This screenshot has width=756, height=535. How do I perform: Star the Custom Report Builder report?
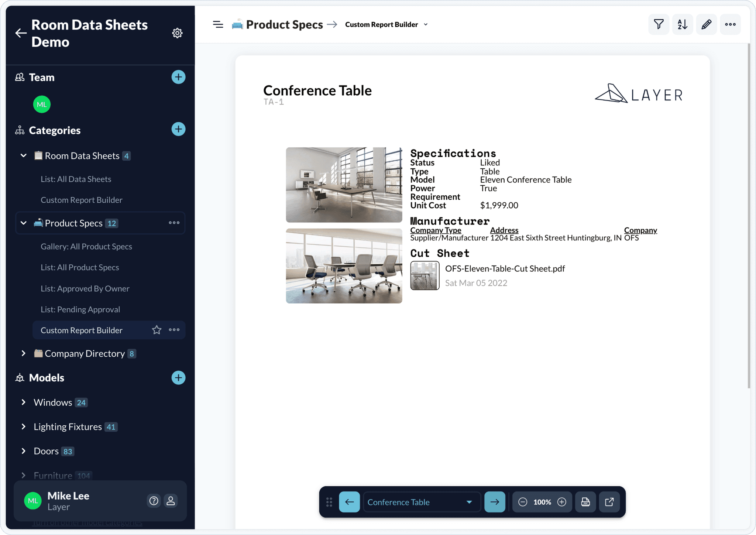tap(157, 330)
